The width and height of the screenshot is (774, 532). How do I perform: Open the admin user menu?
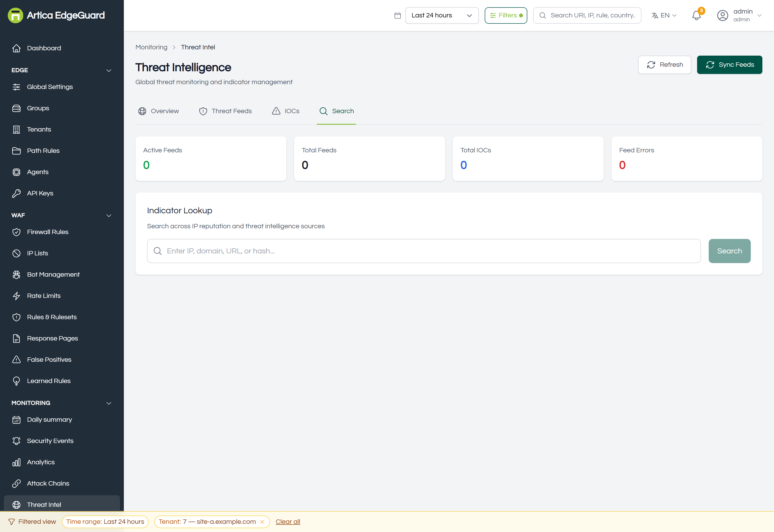click(x=739, y=15)
